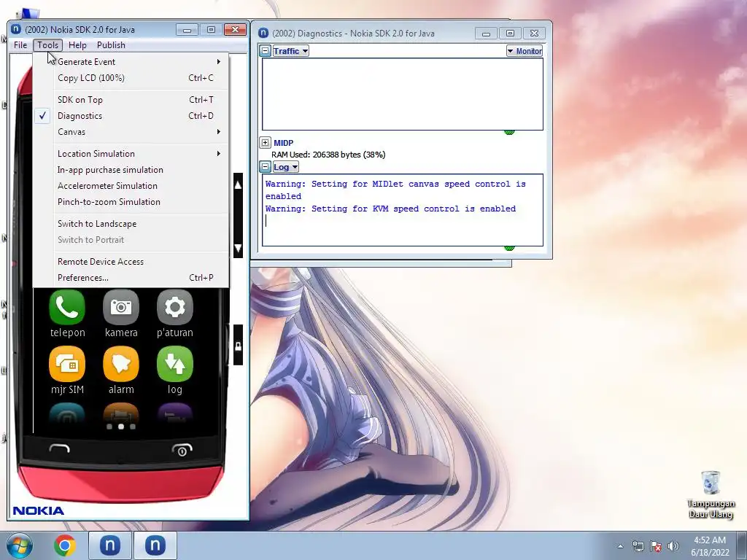Viewport: 747px width, 560px height.
Task: Open Preferences... from Tools menu
Action: click(x=131, y=278)
